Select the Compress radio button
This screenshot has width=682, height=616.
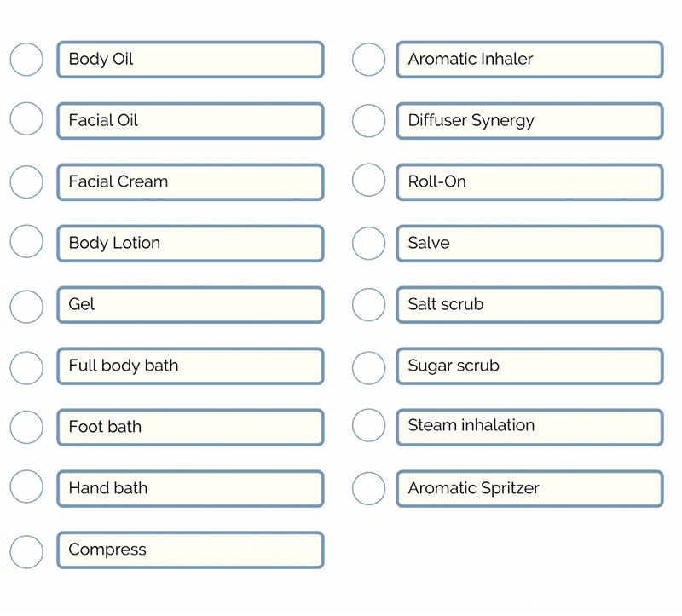point(26,552)
